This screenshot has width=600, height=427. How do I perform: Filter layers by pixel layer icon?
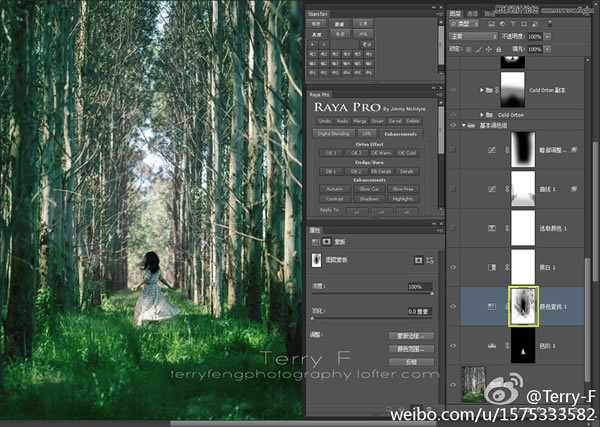pyautogui.click(x=492, y=24)
